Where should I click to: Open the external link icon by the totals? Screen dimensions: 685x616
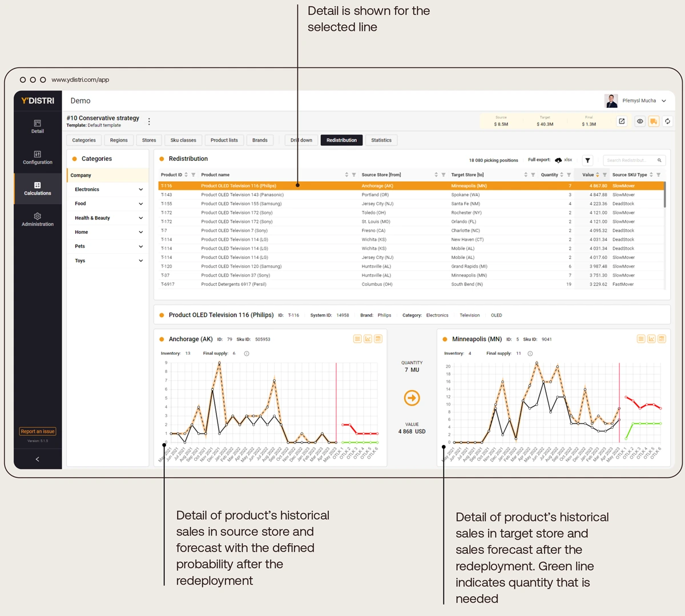click(x=622, y=121)
